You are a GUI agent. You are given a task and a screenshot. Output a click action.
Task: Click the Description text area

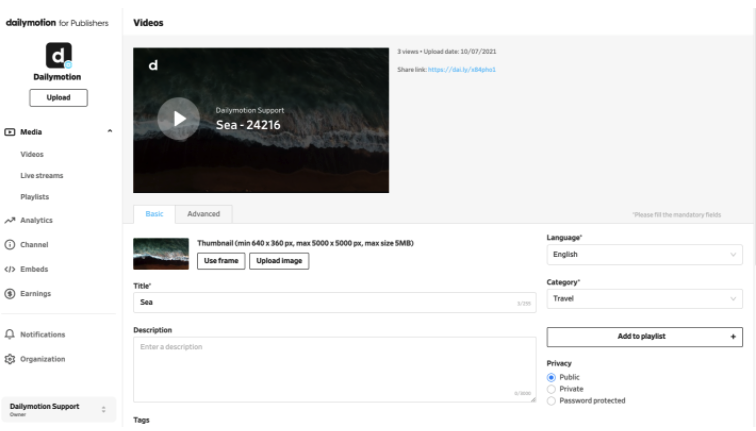pyautogui.click(x=335, y=370)
